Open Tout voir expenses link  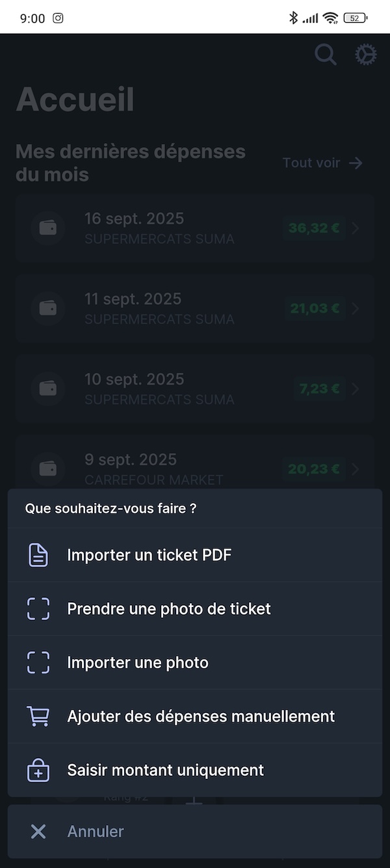point(322,163)
